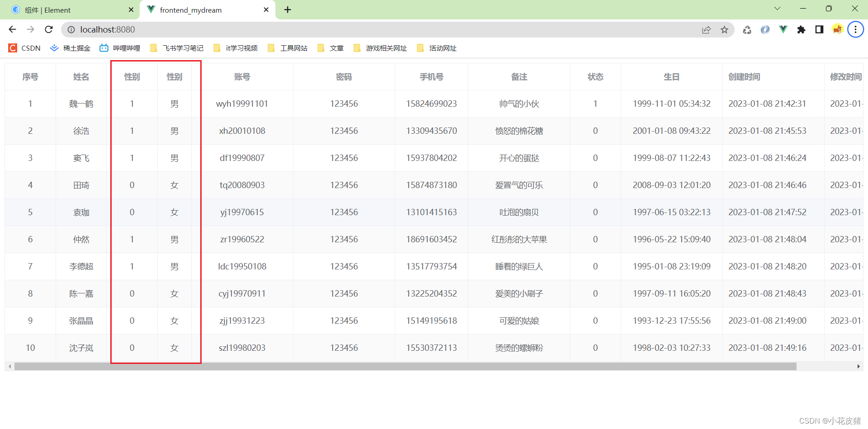This screenshot has height=429, width=868.
Task: Click the 序号 column header
Action: point(30,77)
